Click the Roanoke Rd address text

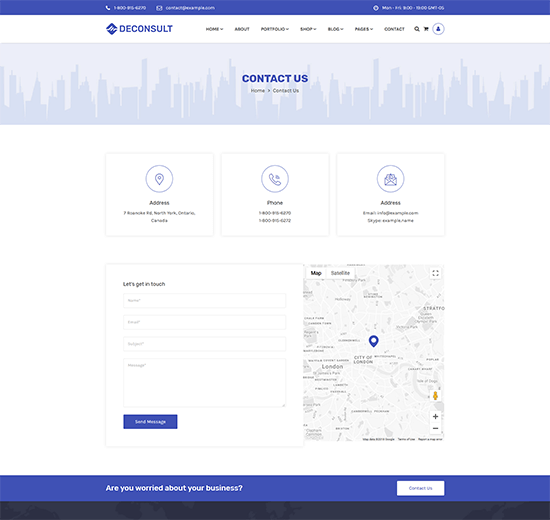point(159,216)
